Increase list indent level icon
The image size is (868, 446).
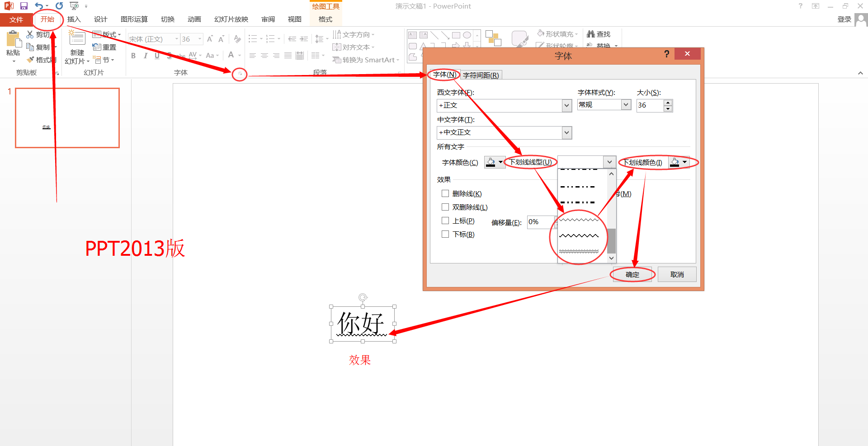click(x=304, y=39)
